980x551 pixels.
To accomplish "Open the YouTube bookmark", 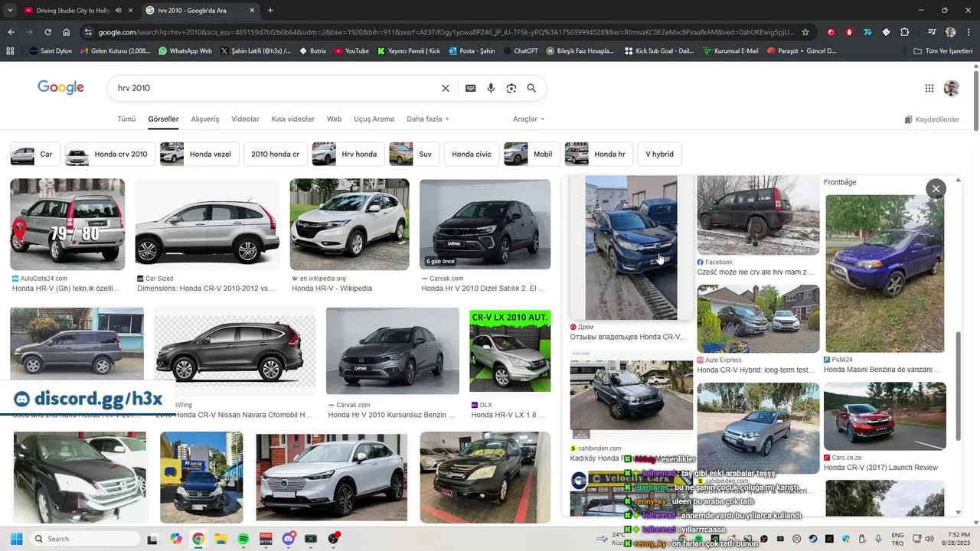I will (352, 51).
